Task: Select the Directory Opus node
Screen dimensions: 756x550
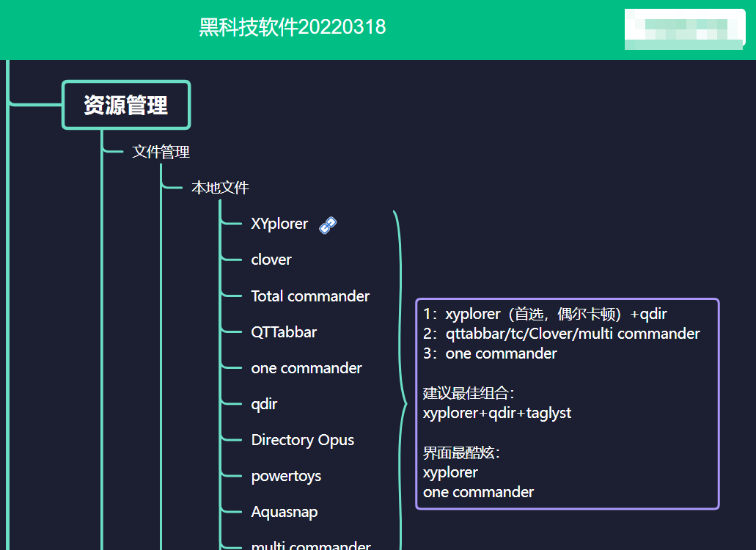Action: [x=303, y=440]
